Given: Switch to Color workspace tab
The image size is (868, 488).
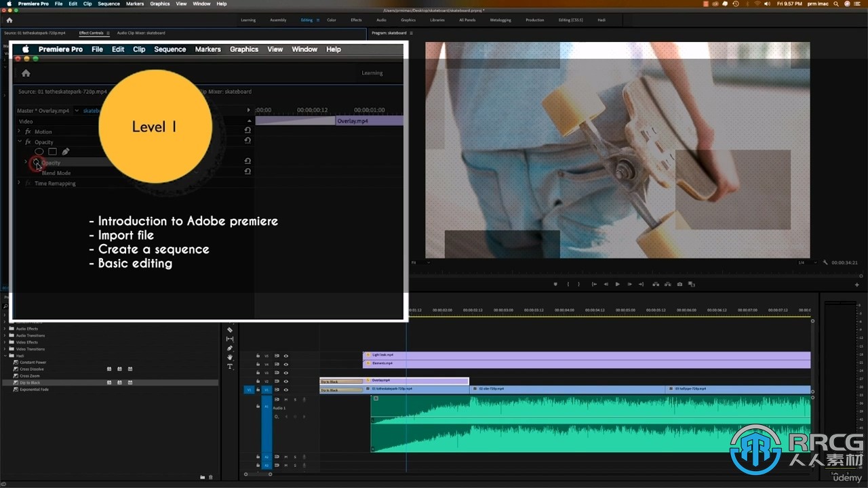Looking at the screenshot, I should [x=332, y=20].
